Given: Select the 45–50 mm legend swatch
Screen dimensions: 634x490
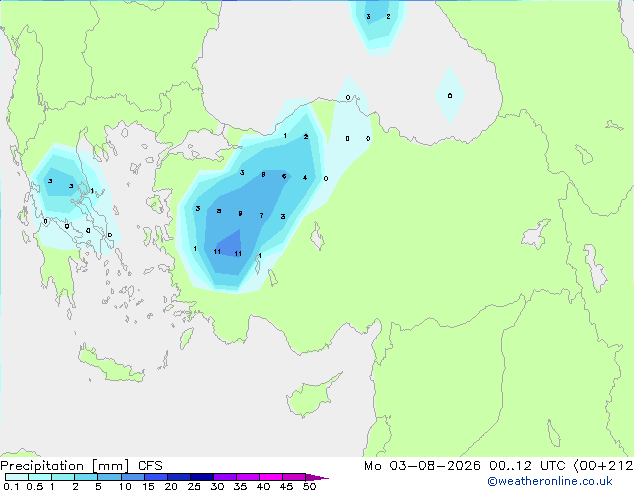Looking at the screenshot, I should pyautogui.click(x=294, y=477).
